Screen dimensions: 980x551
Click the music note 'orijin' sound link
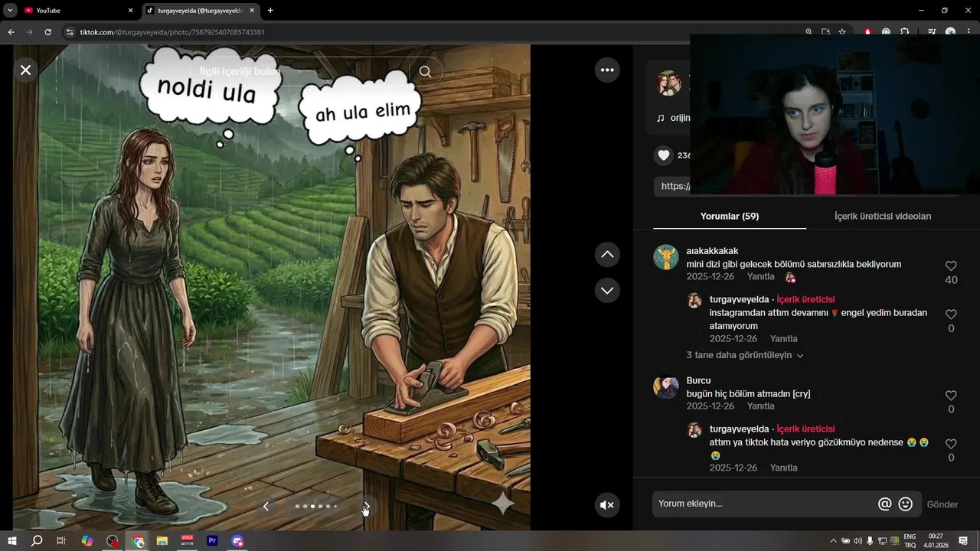coord(674,118)
